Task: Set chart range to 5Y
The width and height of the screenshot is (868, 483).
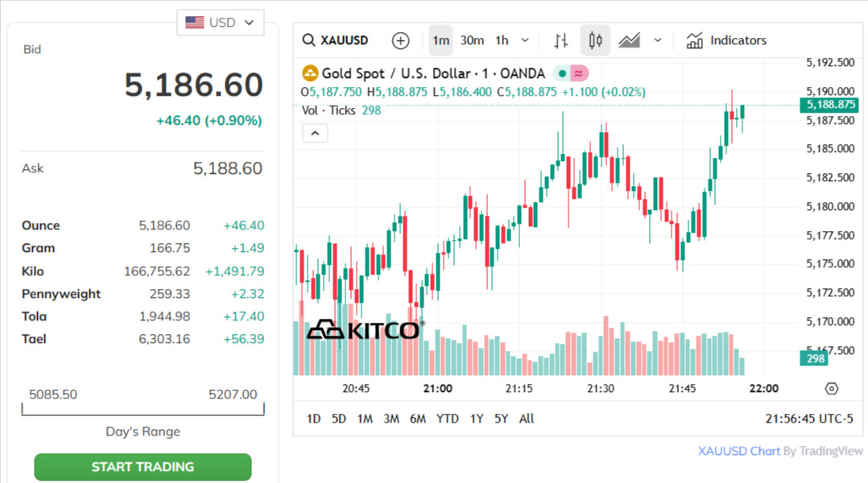Action: pyautogui.click(x=501, y=419)
